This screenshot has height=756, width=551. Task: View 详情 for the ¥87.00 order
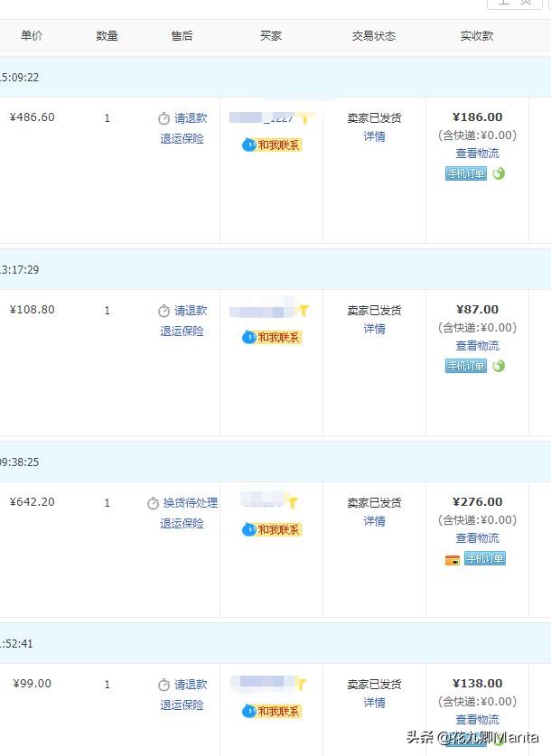point(375,329)
